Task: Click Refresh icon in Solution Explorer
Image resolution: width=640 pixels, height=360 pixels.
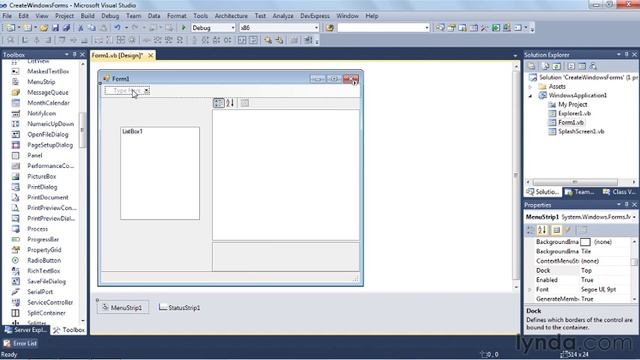Action: 556,66
